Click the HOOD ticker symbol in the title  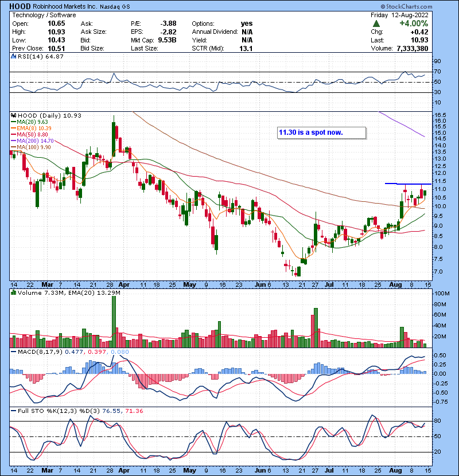coord(20,6)
